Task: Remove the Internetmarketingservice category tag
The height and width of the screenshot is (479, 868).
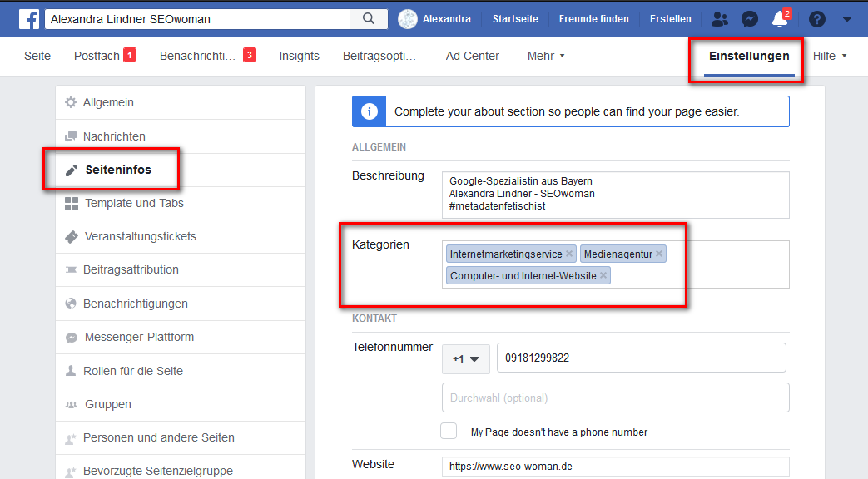Action: pos(569,254)
